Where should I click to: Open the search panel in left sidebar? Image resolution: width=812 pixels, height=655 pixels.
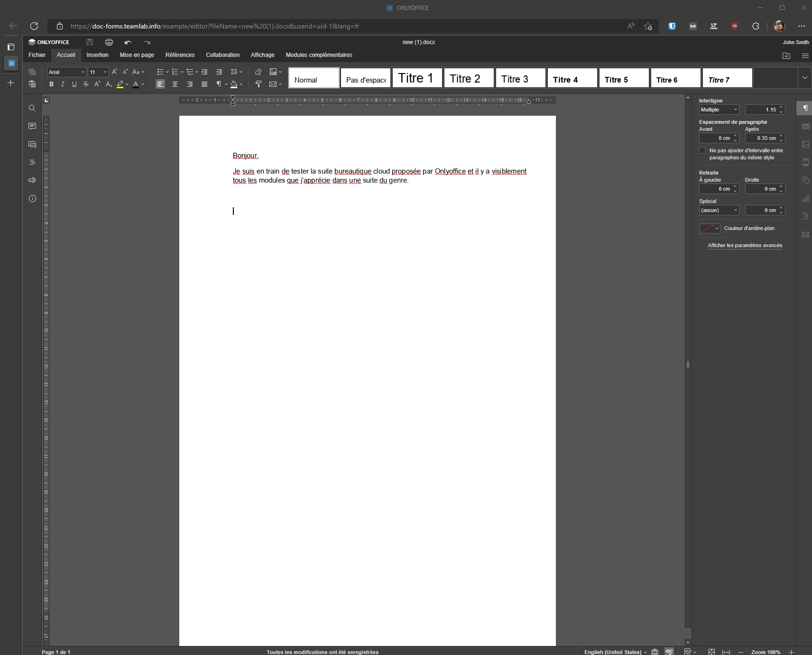point(32,108)
